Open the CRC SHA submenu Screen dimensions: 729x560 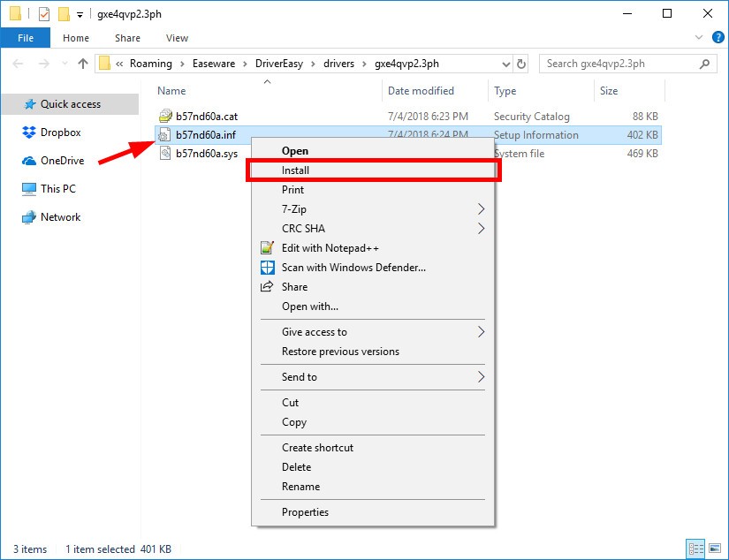(373, 229)
